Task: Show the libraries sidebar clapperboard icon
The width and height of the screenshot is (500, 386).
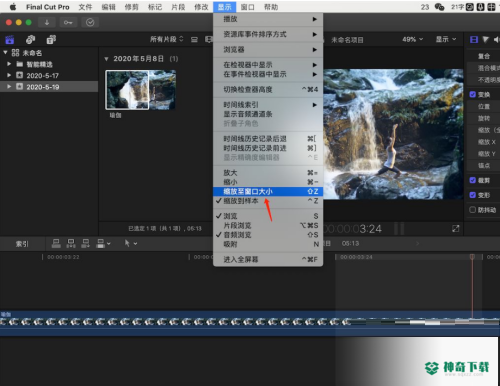Action: point(10,40)
